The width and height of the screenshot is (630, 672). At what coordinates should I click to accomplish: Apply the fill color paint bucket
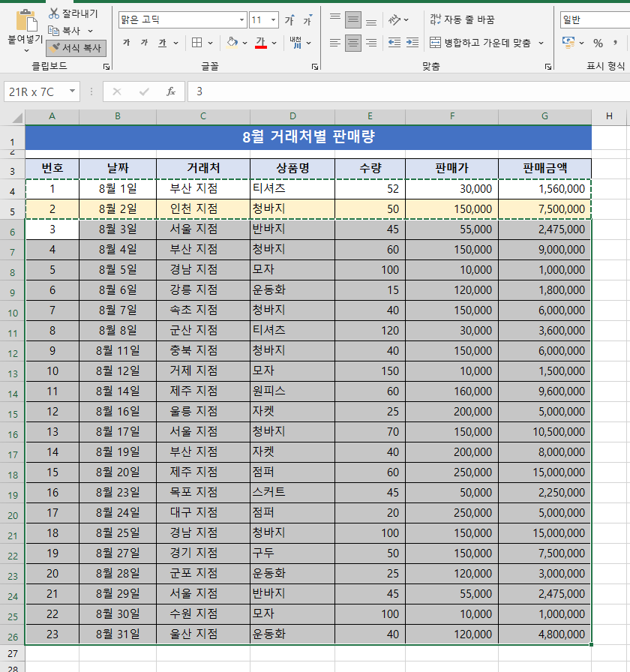coord(232,43)
